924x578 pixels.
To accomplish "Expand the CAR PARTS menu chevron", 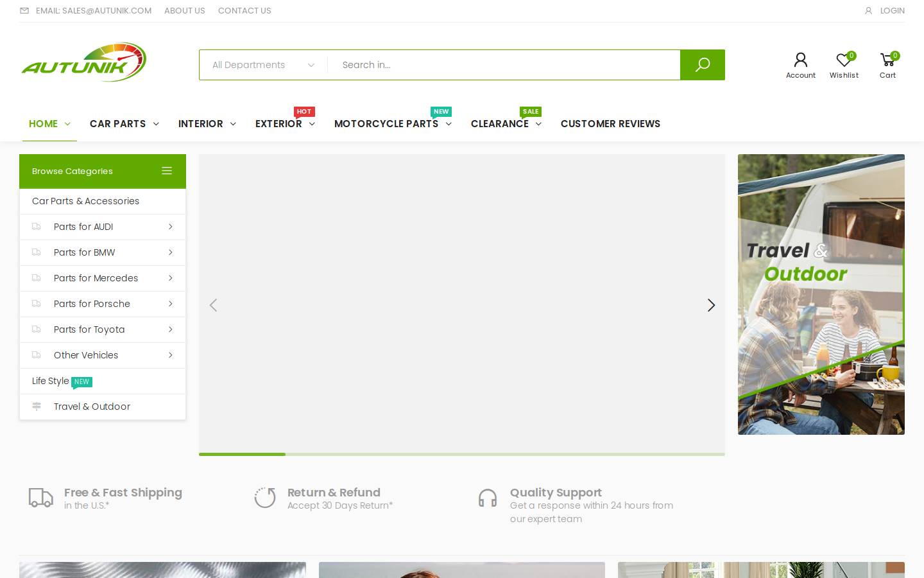I will 156,124.
